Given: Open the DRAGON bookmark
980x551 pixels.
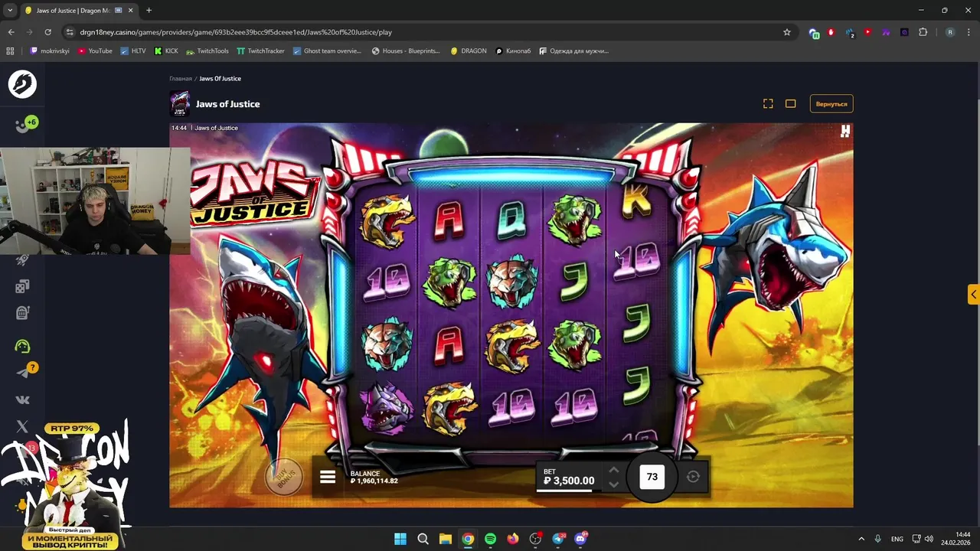Looking at the screenshot, I should (x=469, y=51).
